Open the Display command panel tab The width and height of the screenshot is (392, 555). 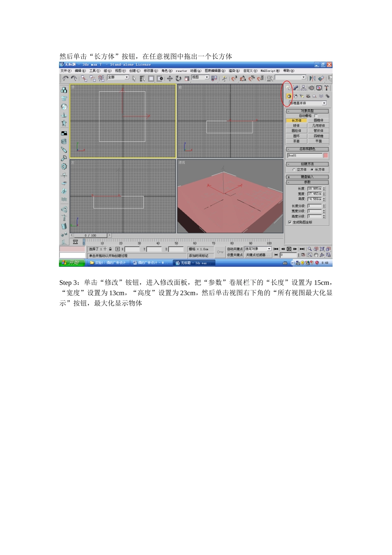click(x=319, y=88)
